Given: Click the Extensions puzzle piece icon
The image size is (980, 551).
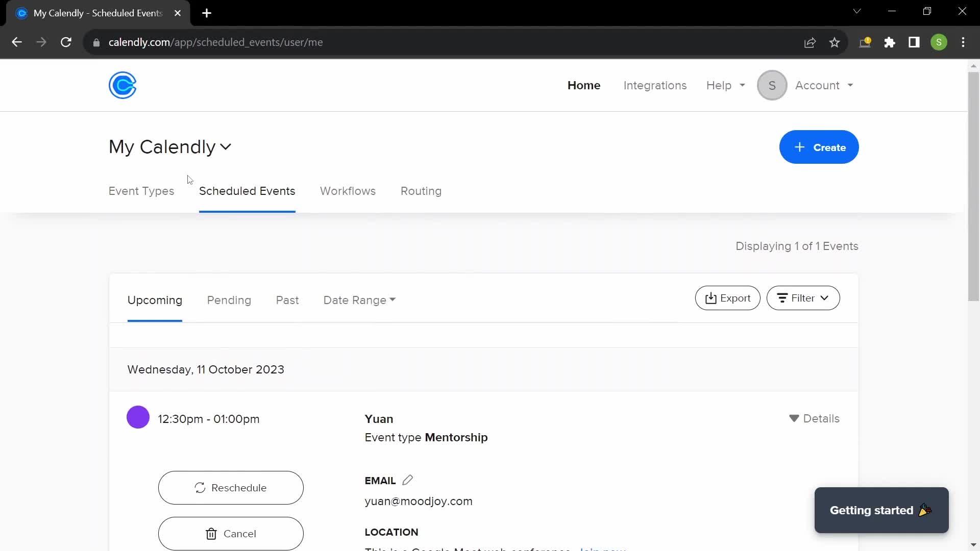Looking at the screenshot, I should pos(889,42).
